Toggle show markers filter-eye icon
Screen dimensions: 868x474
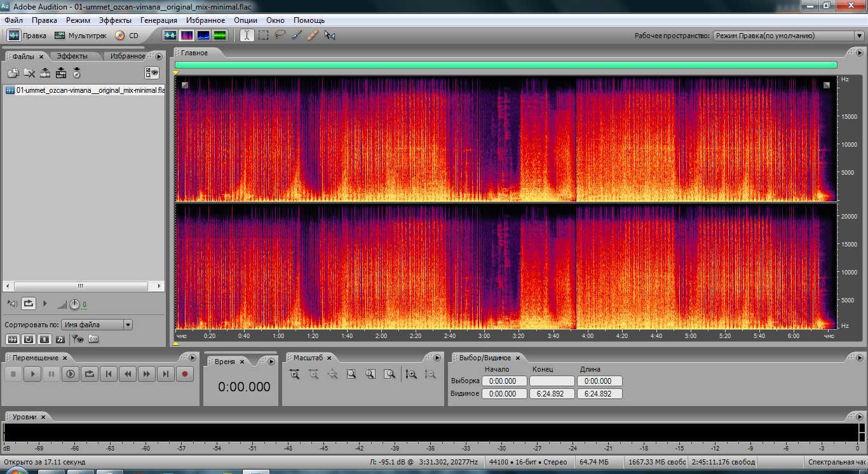(77, 339)
